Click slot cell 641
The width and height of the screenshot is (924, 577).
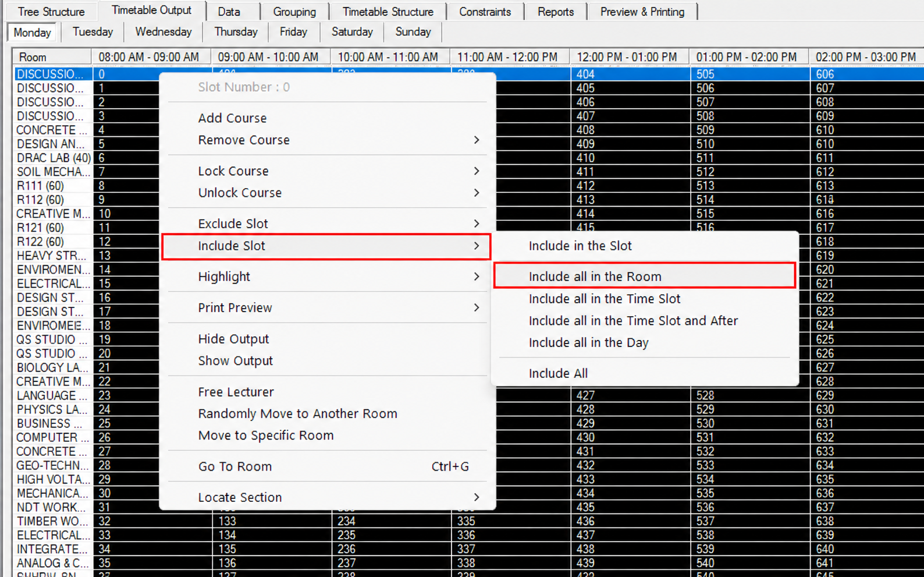(x=867, y=563)
